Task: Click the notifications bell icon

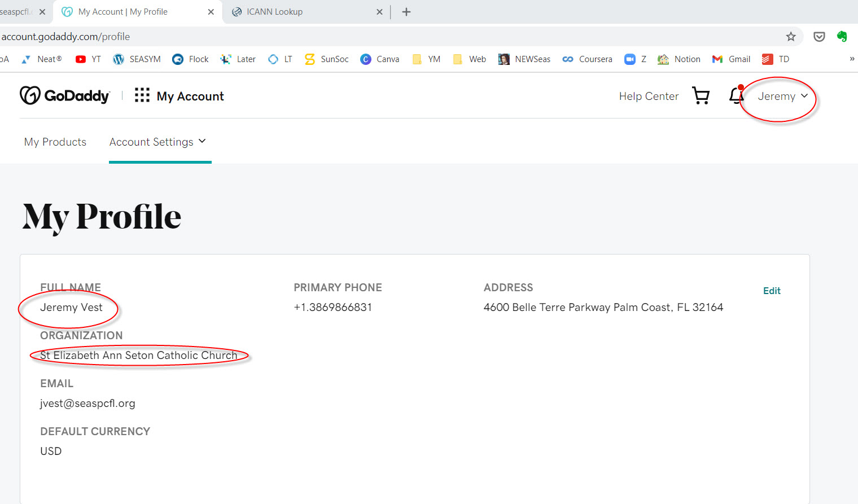Action: click(736, 95)
